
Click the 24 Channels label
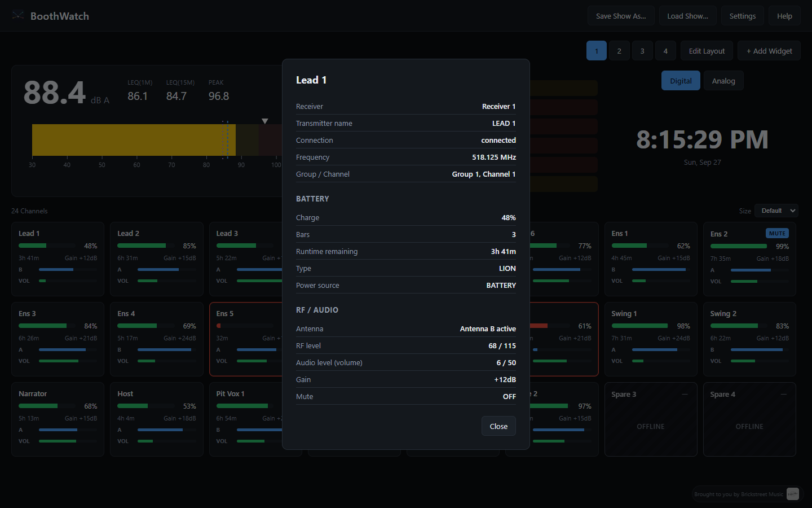(x=29, y=211)
